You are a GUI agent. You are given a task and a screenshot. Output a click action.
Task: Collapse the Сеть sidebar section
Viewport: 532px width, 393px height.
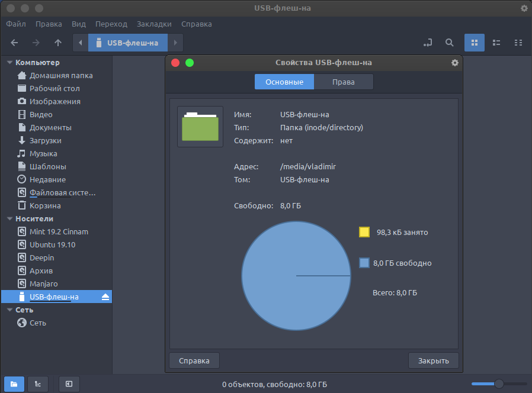[x=10, y=310]
